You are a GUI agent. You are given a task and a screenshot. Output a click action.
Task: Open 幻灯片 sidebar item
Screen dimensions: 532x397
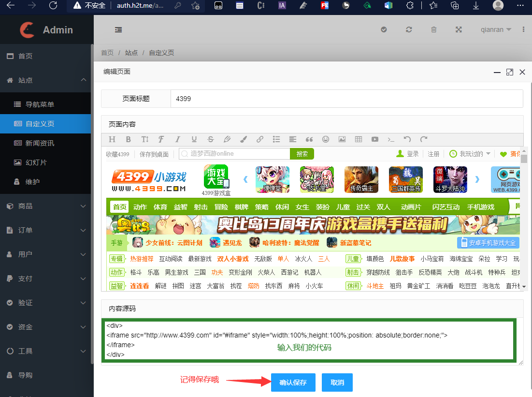pyautogui.click(x=45, y=162)
